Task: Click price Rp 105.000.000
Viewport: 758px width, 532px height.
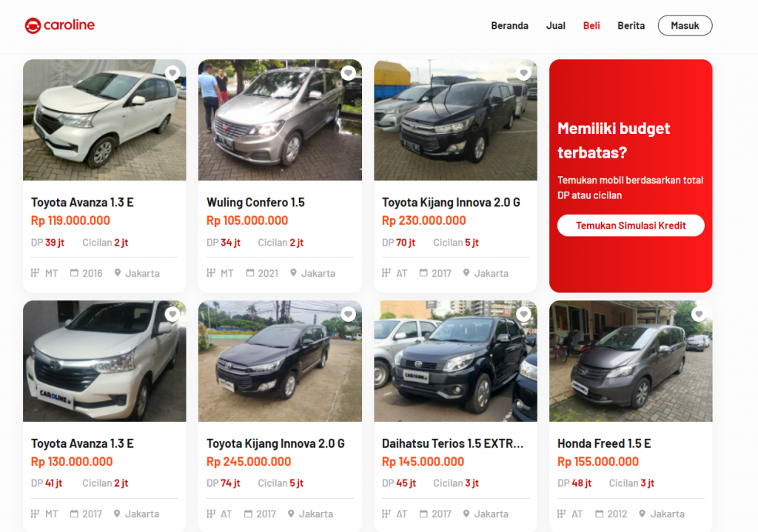Action: coord(247,220)
